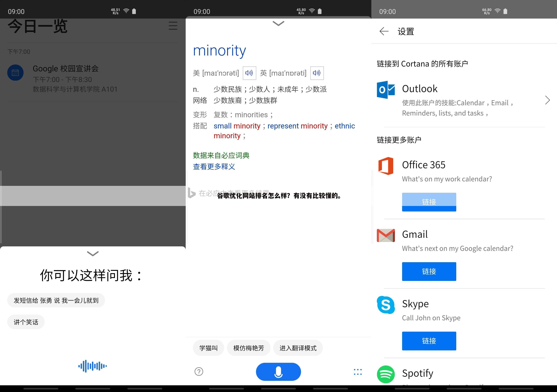Select the 数据科学与计算机学院 A101 location text
557x392 pixels.
[75, 89]
